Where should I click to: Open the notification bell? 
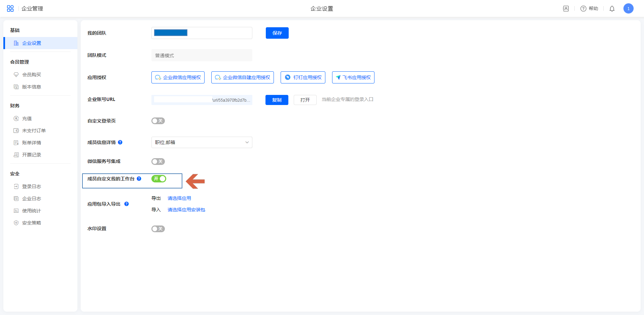[x=612, y=9]
